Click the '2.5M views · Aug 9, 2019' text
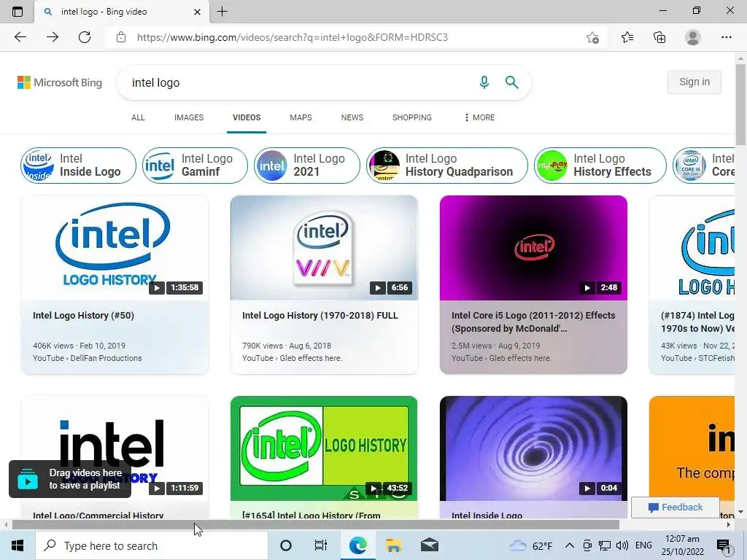The image size is (747, 560). (495, 346)
